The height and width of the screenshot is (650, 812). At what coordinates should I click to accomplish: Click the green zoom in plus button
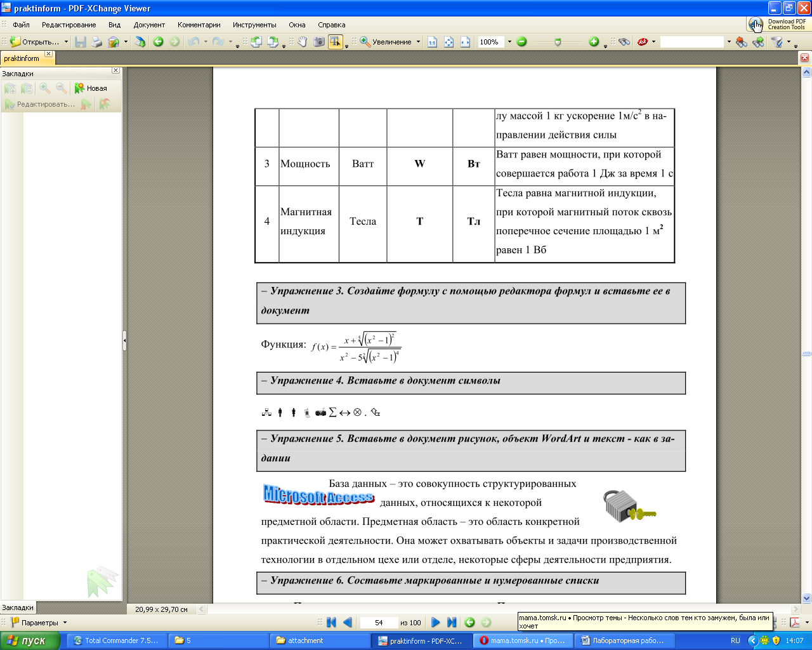click(x=594, y=42)
